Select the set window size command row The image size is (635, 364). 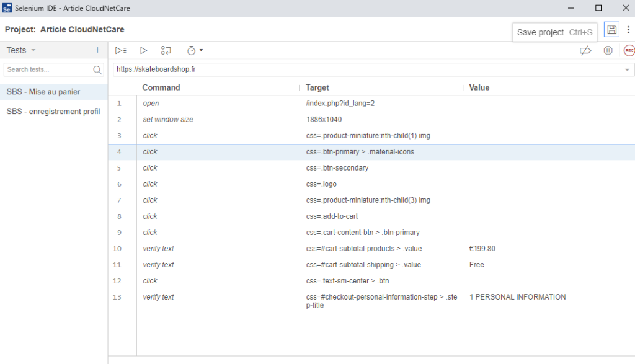tap(371, 120)
